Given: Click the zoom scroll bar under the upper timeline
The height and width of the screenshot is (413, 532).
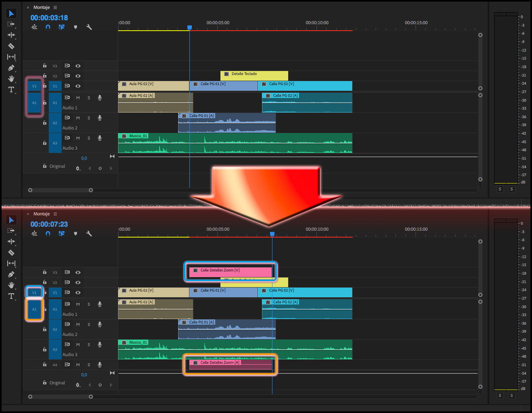Looking at the screenshot, I should [x=60, y=190].
